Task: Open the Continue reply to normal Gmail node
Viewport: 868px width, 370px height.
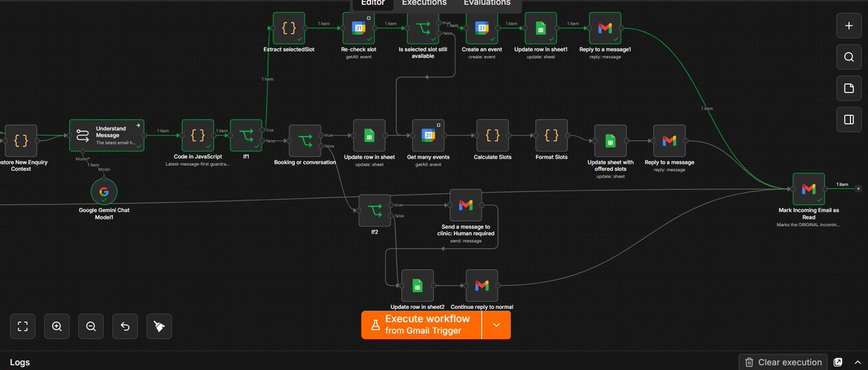Action: pos(482,285)
